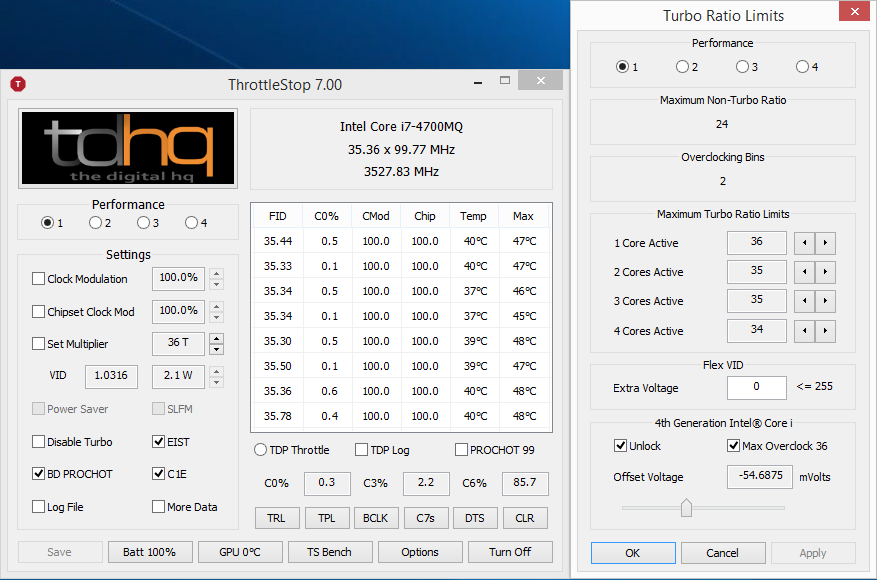Increase 3 Cores Active ratio with right arrow

(826, 301)
